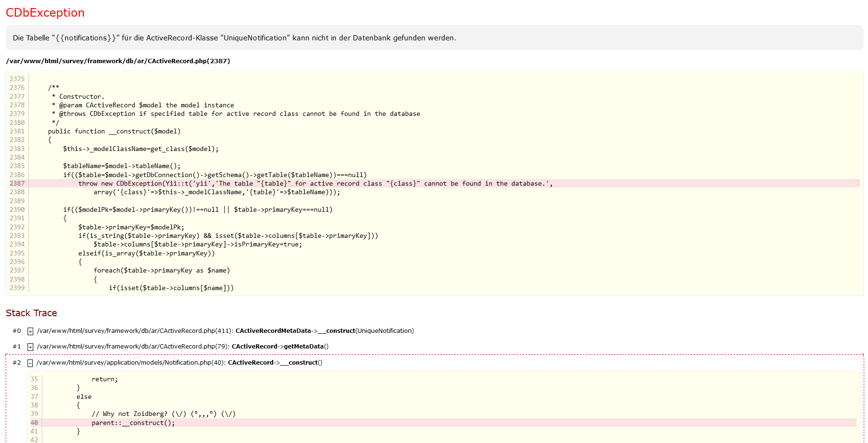868x443 pixels.
Task: Click CActiveRecordMetaData->__construct method name
Action: pos(295,331)
